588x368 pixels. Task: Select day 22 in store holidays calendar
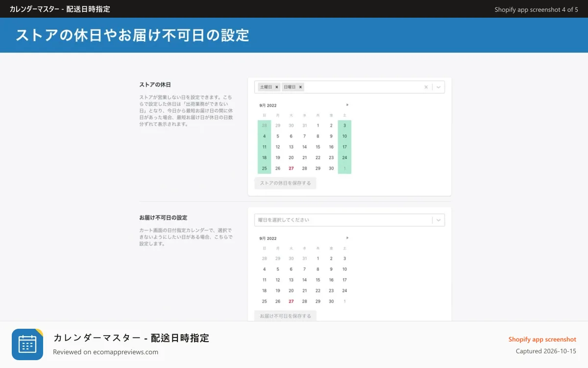[318, 158]
